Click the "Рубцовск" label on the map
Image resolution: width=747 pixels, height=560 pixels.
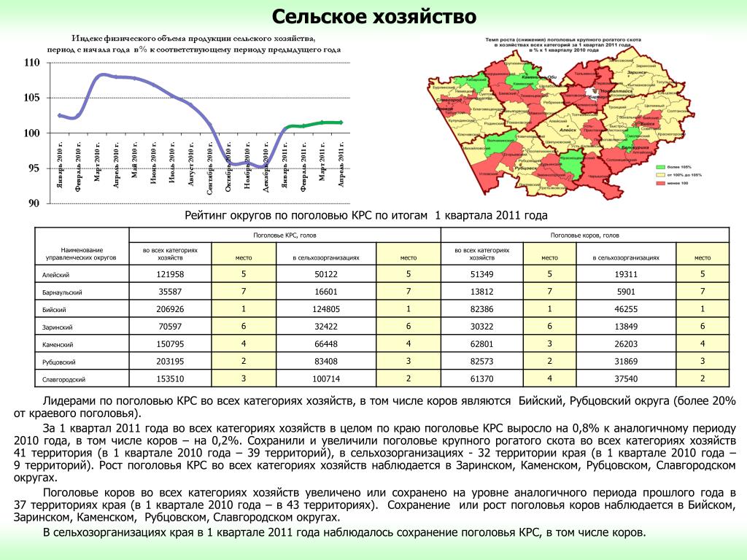point(526,168)
